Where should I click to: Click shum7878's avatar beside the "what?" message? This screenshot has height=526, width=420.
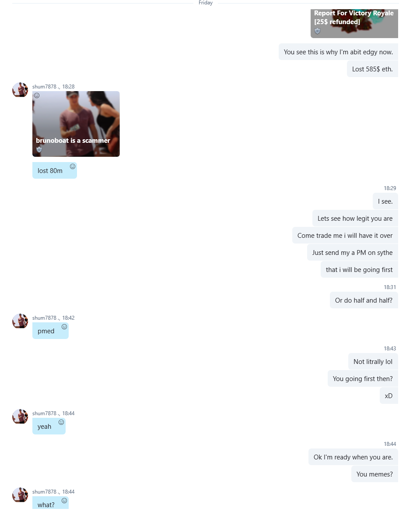click(x=20, y=495)
